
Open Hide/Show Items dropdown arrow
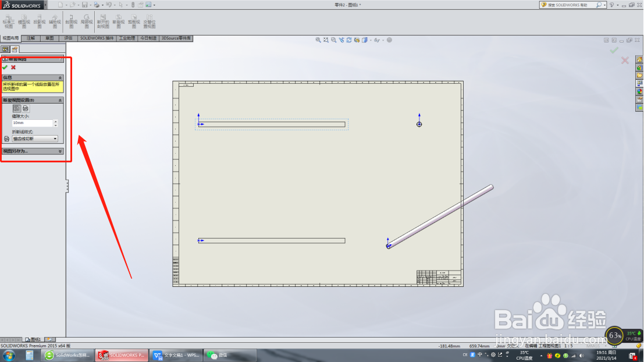point(382,40)
